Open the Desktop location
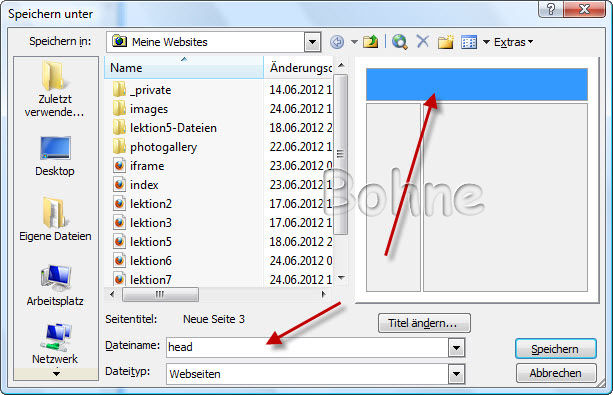This screenshot has height=395, width=613. 55,156
